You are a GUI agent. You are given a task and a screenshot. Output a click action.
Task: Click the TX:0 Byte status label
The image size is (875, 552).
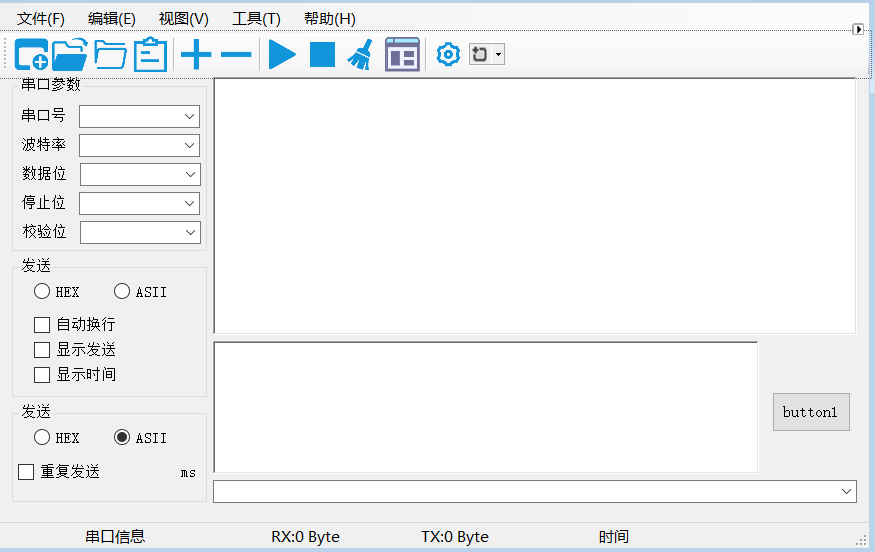[x=455, y=537]
